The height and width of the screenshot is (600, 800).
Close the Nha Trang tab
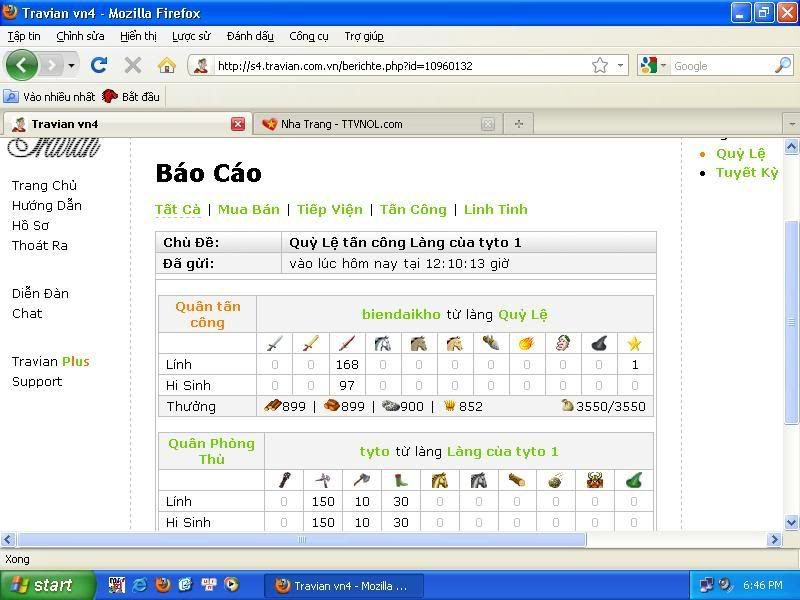tap(488, 124)
